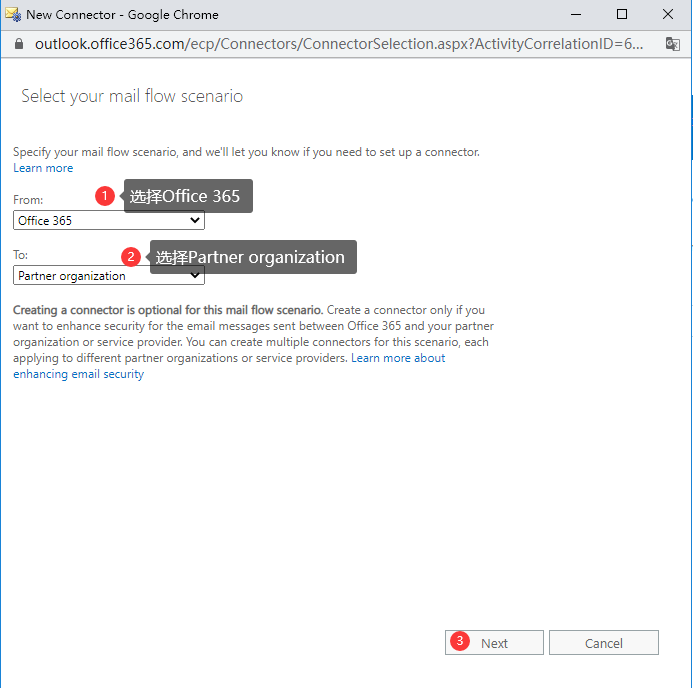Click the 'From:' label

28,200
